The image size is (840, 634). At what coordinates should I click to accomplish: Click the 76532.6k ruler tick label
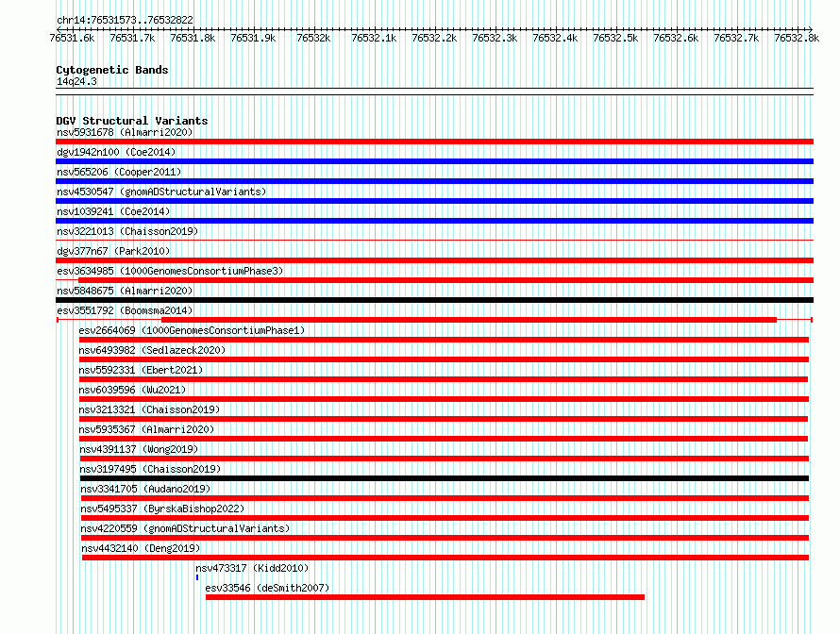[x=676, y=38]
